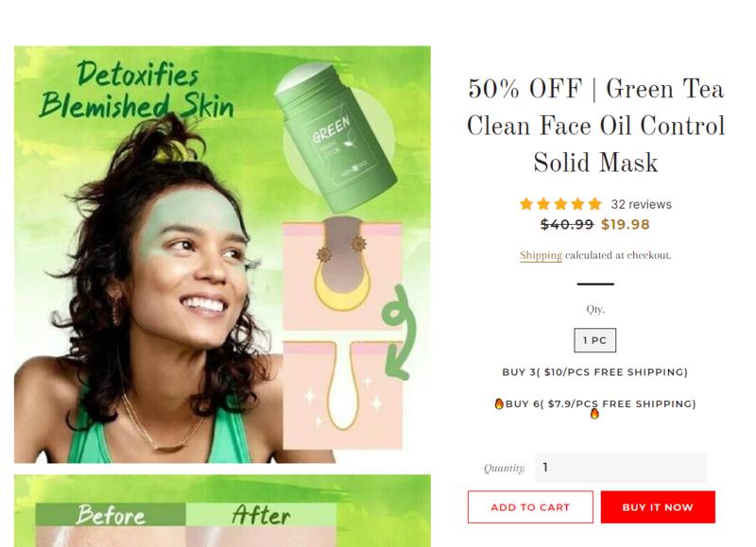This screenshot has width=756, height=547.
Task: Open the Shipping policy link
Action: [x=541, y=255]
